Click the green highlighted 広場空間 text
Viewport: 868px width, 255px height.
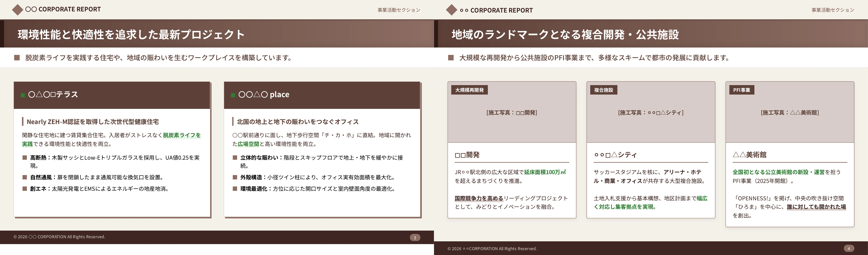click(248, 144)
